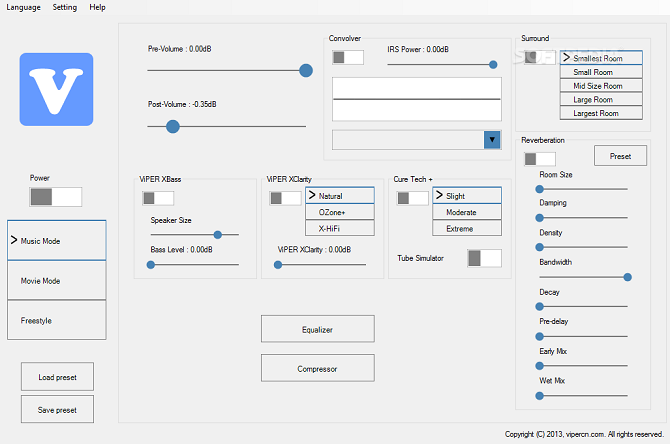Click the Reverberation Preset button

click(620, 156)
